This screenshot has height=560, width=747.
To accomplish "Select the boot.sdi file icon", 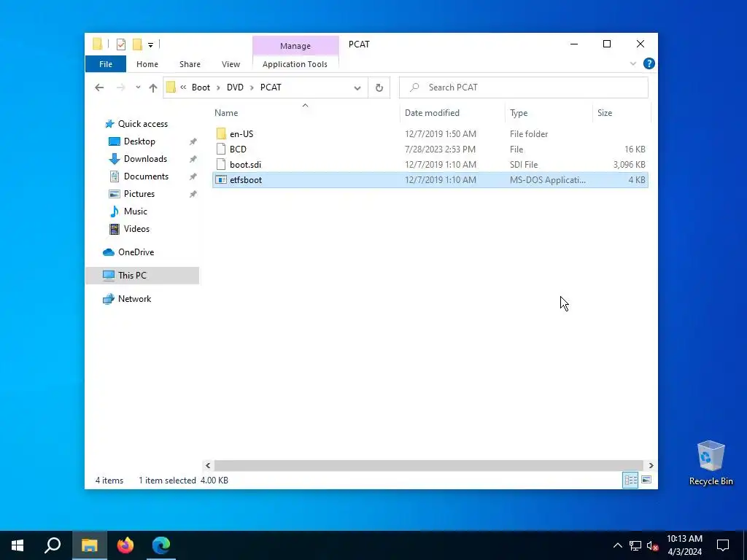I will 220,164.
